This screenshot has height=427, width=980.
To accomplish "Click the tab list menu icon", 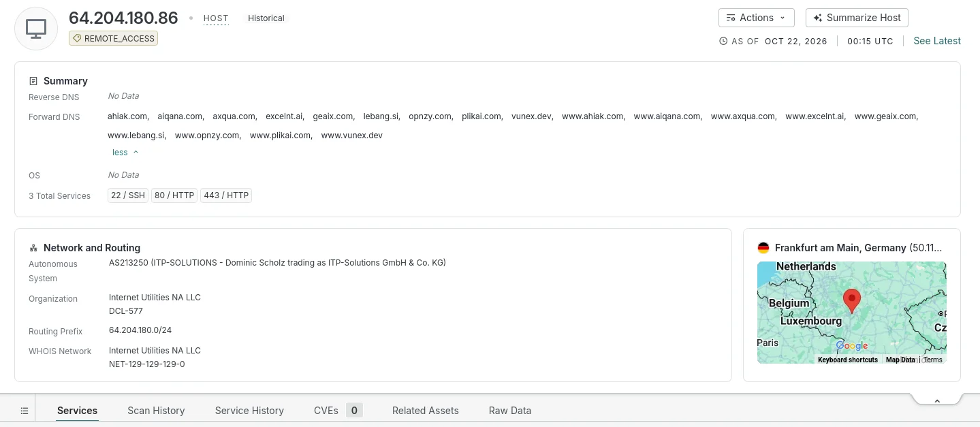I will click(25, 411).
